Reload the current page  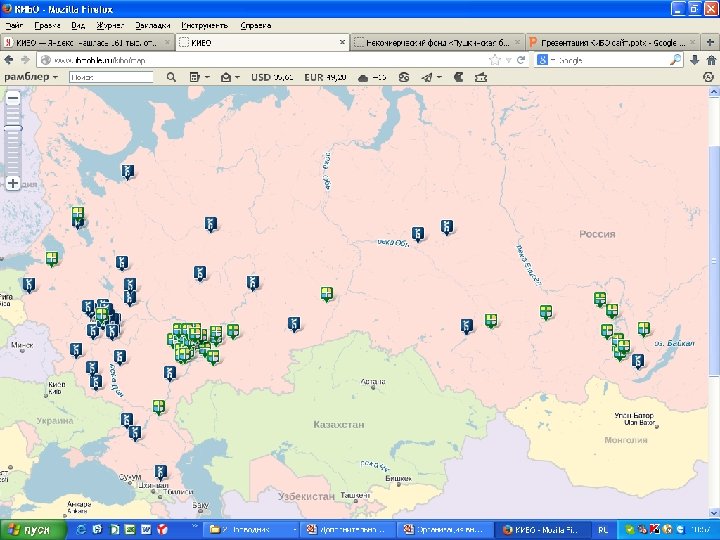[x=521, y=60]
